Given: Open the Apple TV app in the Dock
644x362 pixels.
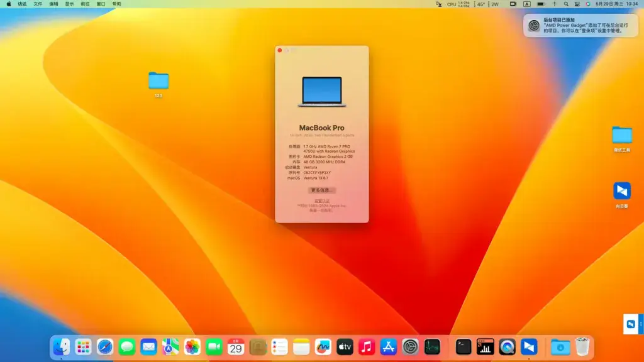Looking at the screenshot, I should click(x=345, y=347).
